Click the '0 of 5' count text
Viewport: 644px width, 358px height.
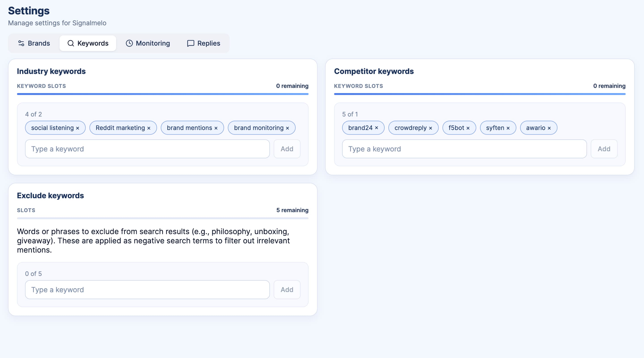34,274
